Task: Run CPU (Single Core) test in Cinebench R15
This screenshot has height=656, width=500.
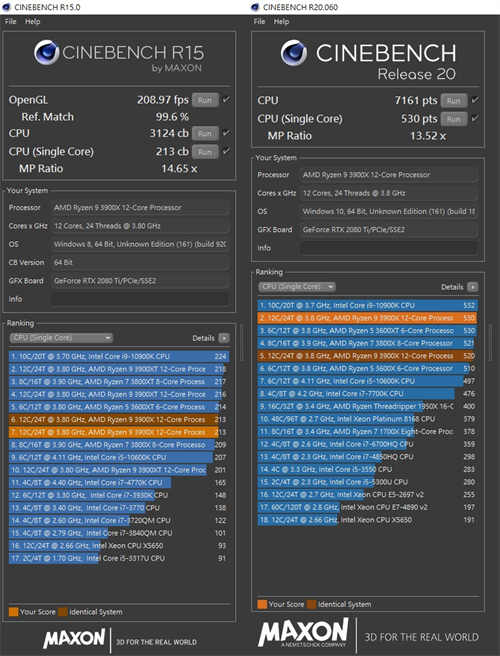Action: (205, 151)
